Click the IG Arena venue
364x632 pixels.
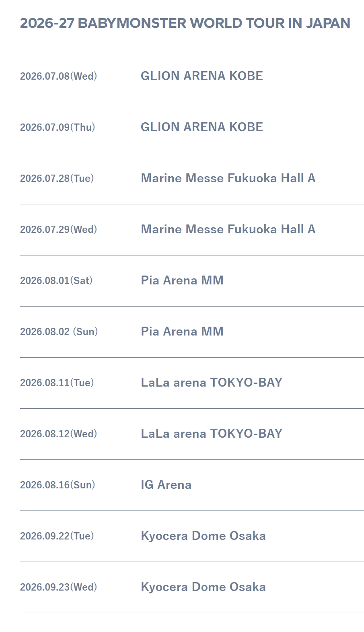(x=166, y=485)
